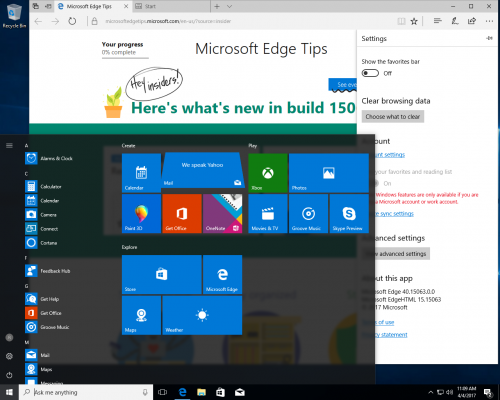This screenshot has height=400, width=500.
Task: Click the taskbar clock and date
Action: pos(467,392)
